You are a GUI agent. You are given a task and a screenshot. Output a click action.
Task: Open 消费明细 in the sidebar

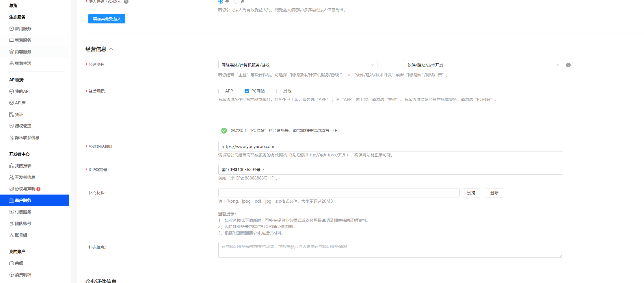click(34, 275)
